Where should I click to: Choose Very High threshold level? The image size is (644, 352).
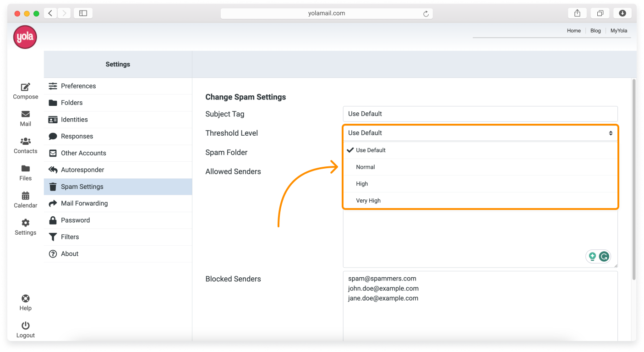coord(368,201)
